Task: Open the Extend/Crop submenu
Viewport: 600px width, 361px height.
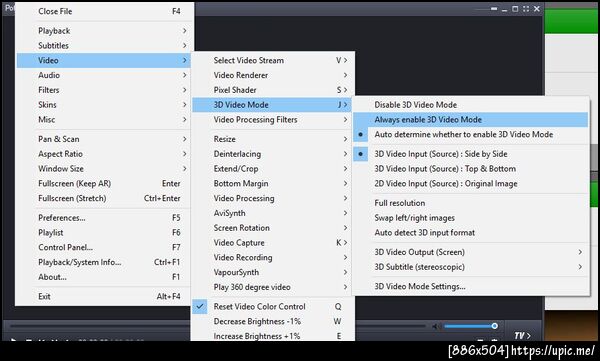Action: click(272, 169)
